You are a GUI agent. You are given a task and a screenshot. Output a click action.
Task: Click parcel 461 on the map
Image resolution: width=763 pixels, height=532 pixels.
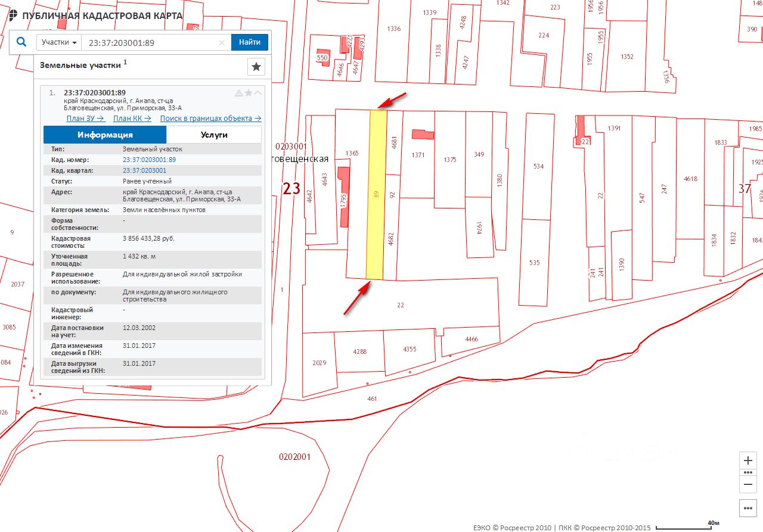[x=373, y=399]
